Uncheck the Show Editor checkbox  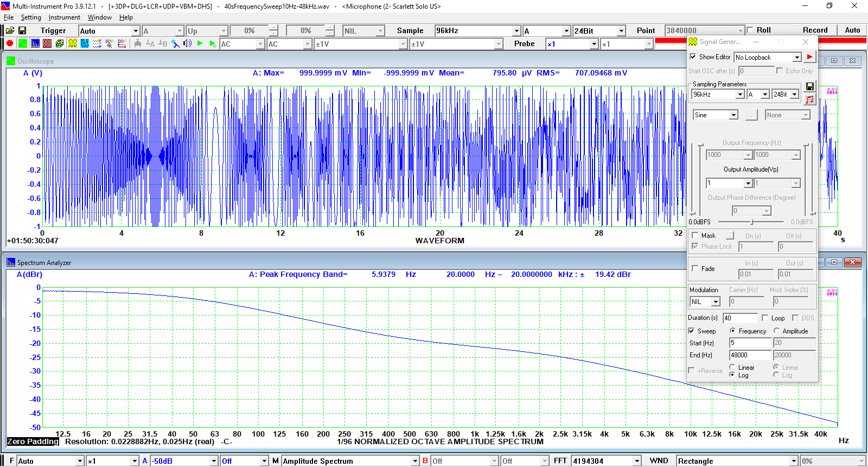tap(693, 57)
